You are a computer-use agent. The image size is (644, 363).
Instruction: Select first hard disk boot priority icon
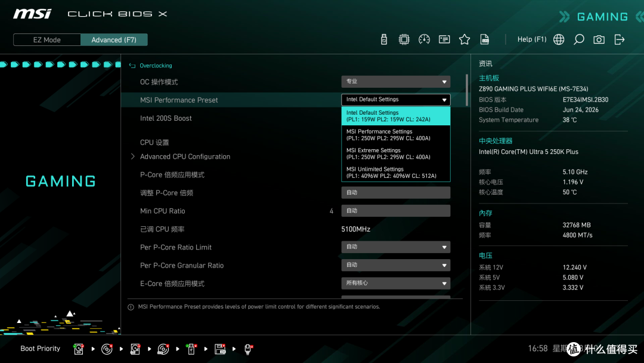79,349
